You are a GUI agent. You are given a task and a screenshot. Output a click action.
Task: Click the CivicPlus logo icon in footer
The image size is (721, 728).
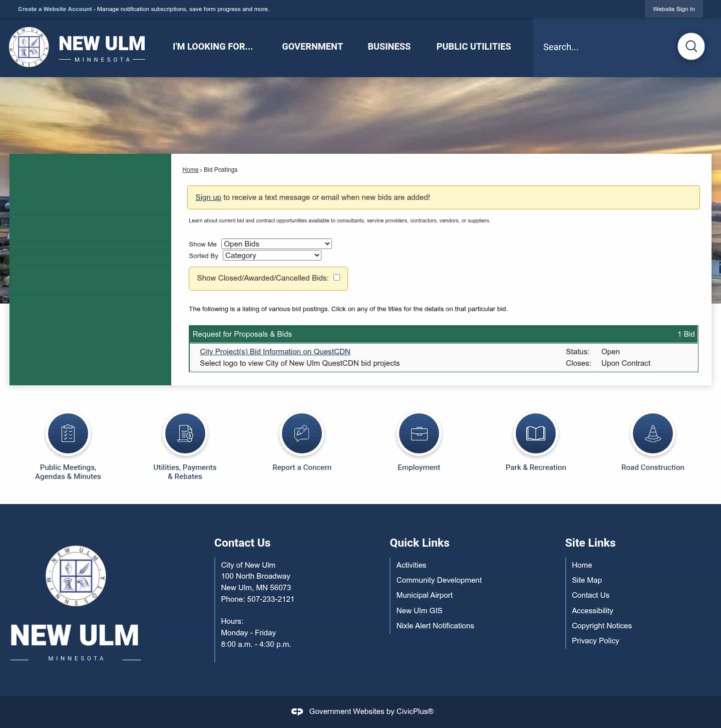click(297, 711)
